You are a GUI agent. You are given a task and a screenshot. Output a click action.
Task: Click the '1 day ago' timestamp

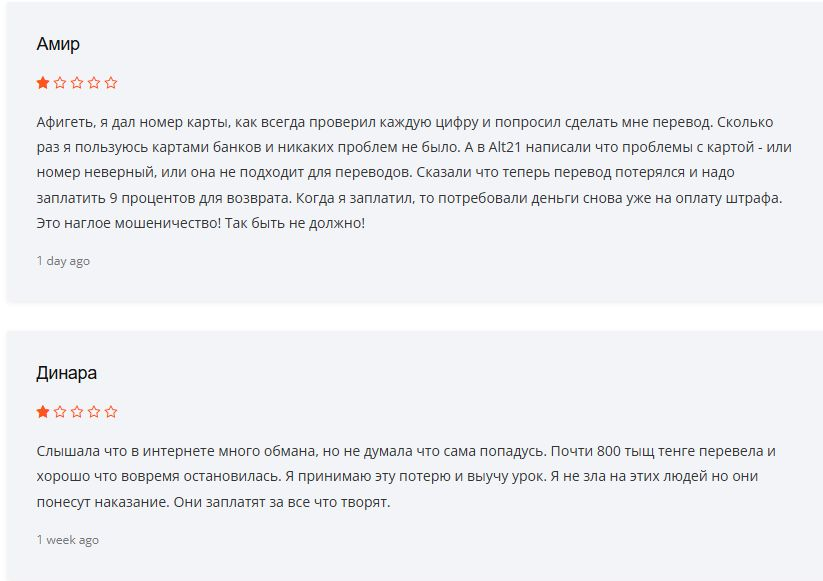point(63,261)
